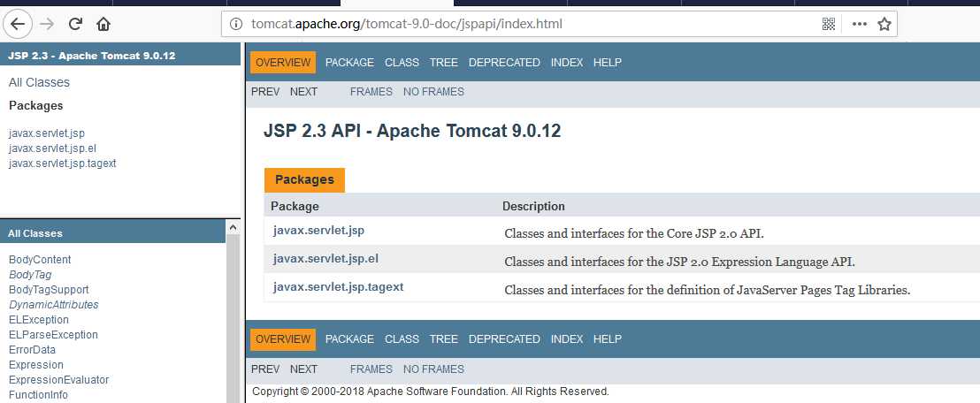
Task: Open javax.servlet.jsp in left package list
Action: [47, 133]
